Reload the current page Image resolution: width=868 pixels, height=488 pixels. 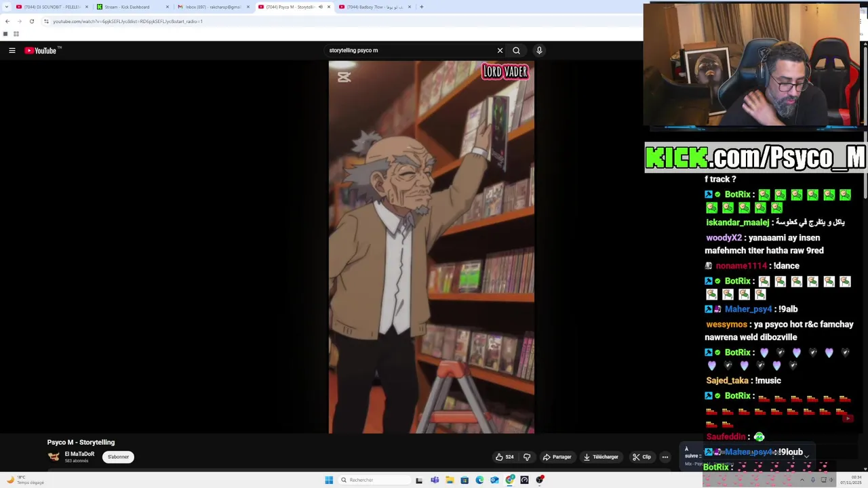click(x=31, y=21)
